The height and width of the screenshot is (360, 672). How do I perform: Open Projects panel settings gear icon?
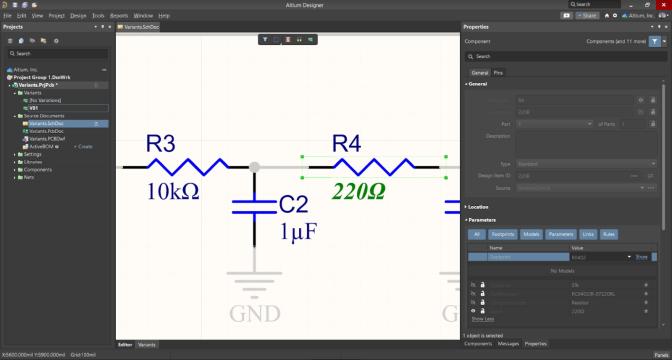pyautogui.click(x=56, y=41)
